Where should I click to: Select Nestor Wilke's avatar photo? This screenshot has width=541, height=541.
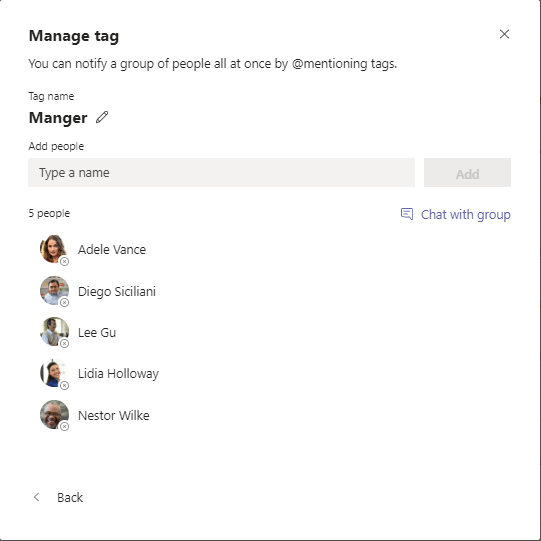point(54,414)
